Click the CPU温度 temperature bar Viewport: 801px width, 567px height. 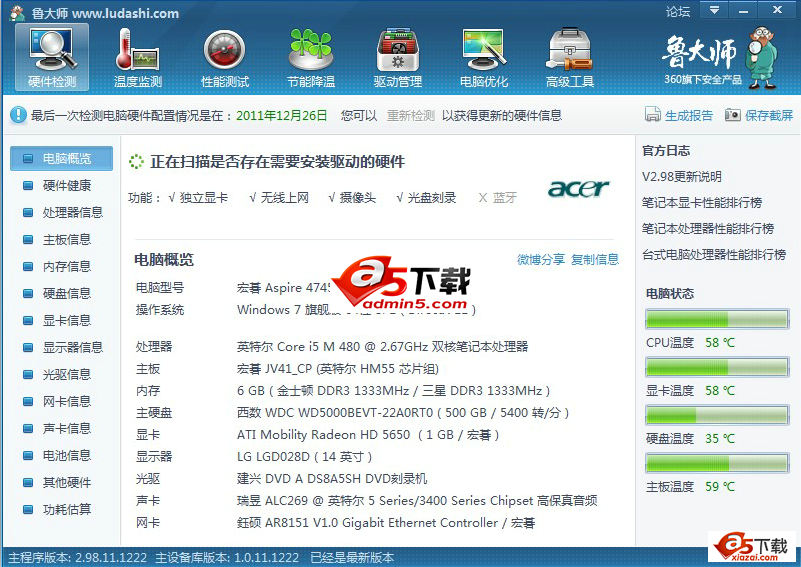(x=717, y=319)
